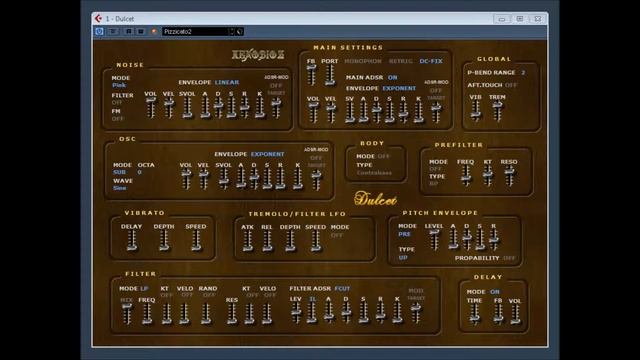This screenshot has height=360, width=640.
Task: Click Prefilter RESO slider
Action: (x=509, y=176)
